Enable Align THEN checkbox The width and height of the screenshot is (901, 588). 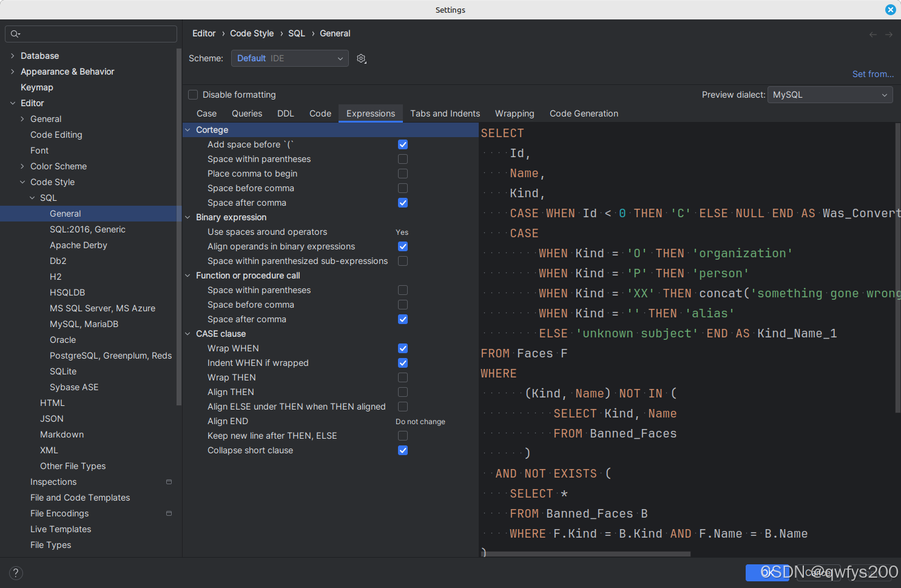(x=403, y=392)
